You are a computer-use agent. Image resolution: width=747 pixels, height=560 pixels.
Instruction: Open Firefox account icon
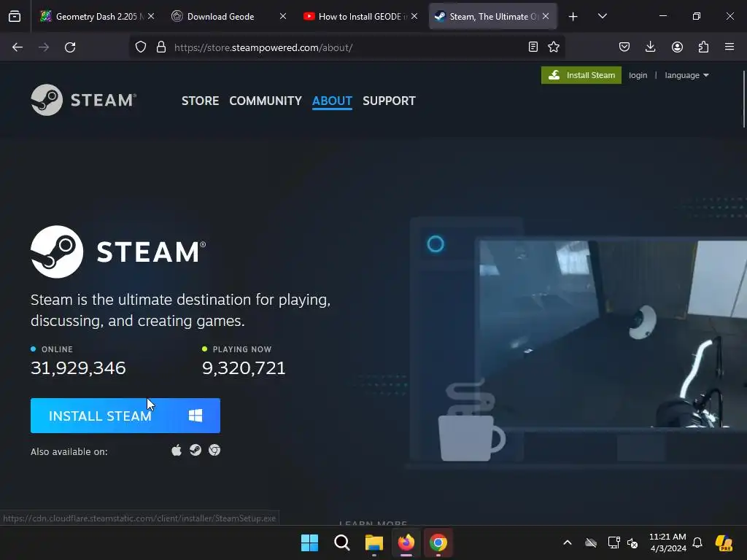click(x=677, y=47)
